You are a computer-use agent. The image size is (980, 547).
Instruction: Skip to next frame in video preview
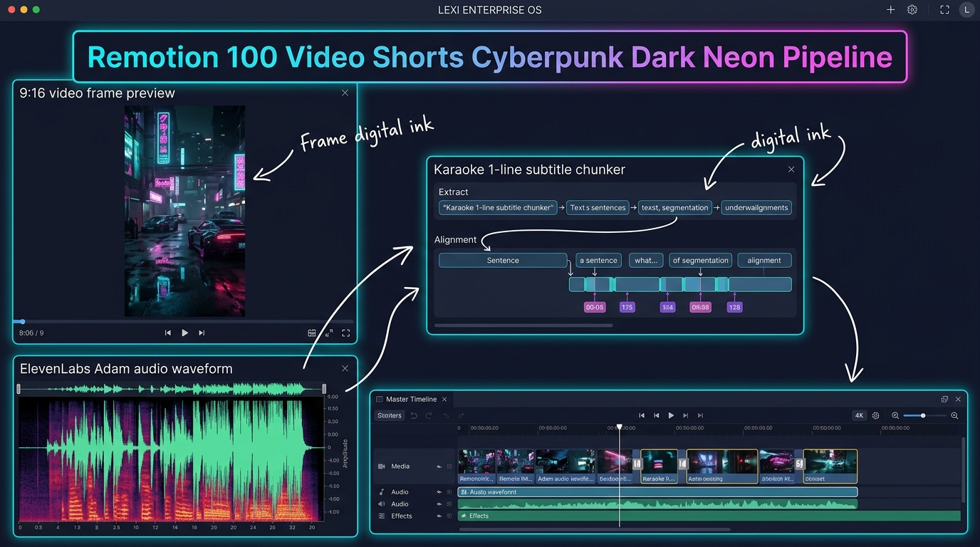202,333
